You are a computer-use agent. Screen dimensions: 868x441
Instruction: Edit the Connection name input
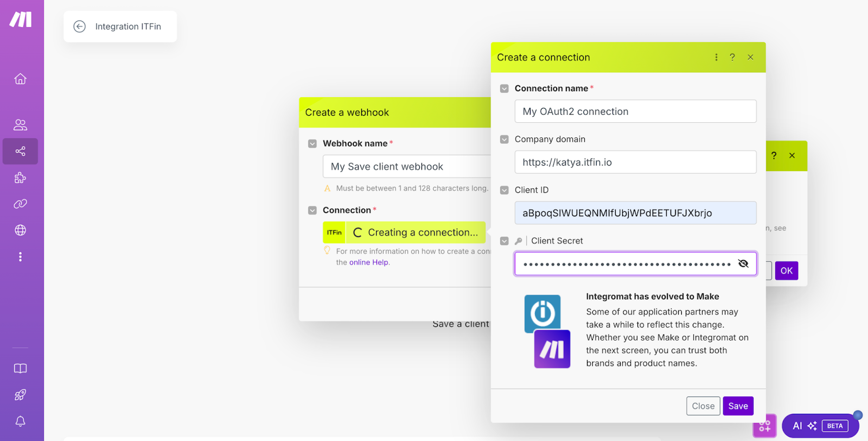pyautogui.click(x=635, y=111)
